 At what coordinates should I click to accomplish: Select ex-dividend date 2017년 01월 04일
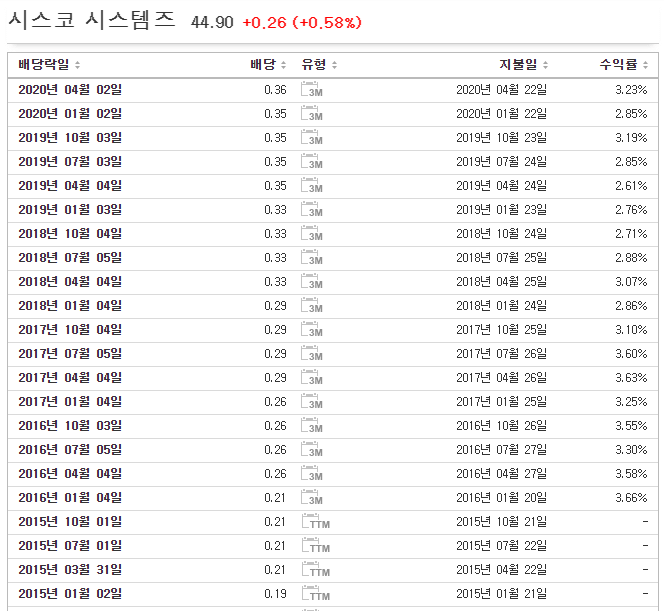[70, 401]
